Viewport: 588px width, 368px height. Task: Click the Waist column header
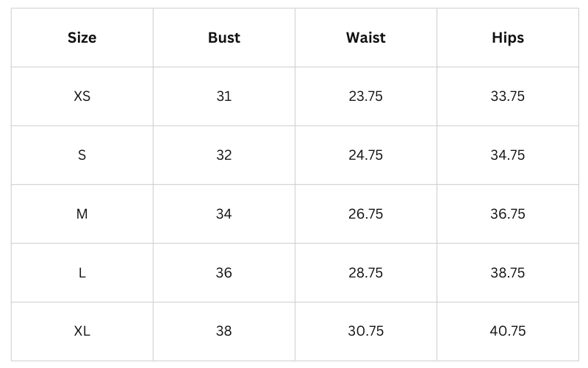click(365, 38)
